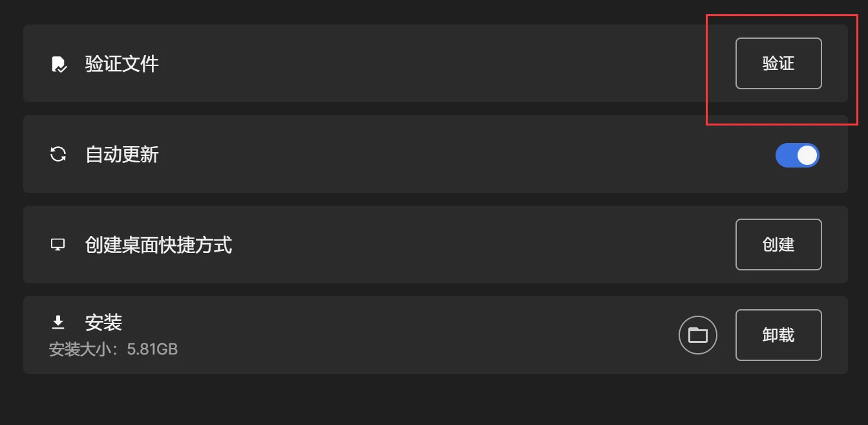Disable the 自动更新 toggle switch
This screenshot has height=425, width=868.
[x=797, y=155]
